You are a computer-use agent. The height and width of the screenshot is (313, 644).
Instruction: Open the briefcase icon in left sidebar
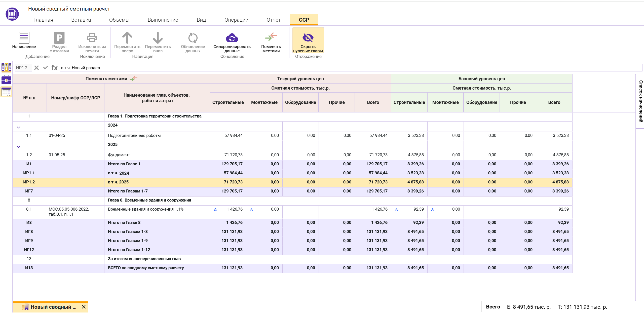[6, 80]
